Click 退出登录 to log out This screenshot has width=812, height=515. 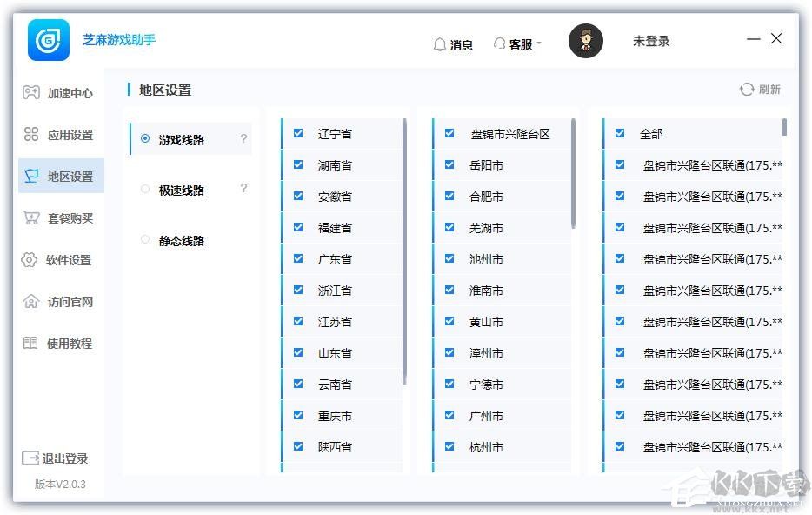[x=57, y=458]
